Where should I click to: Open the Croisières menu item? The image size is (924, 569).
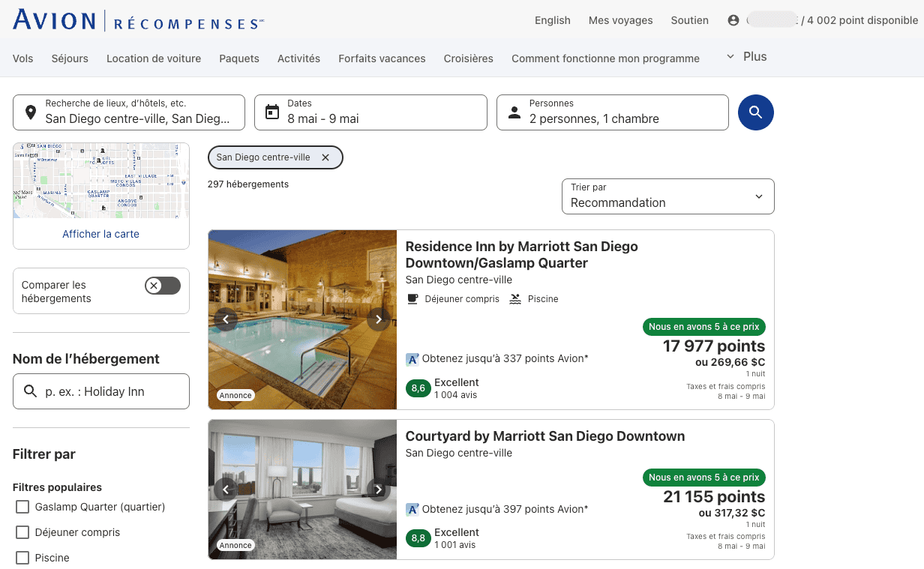[469, 58]
